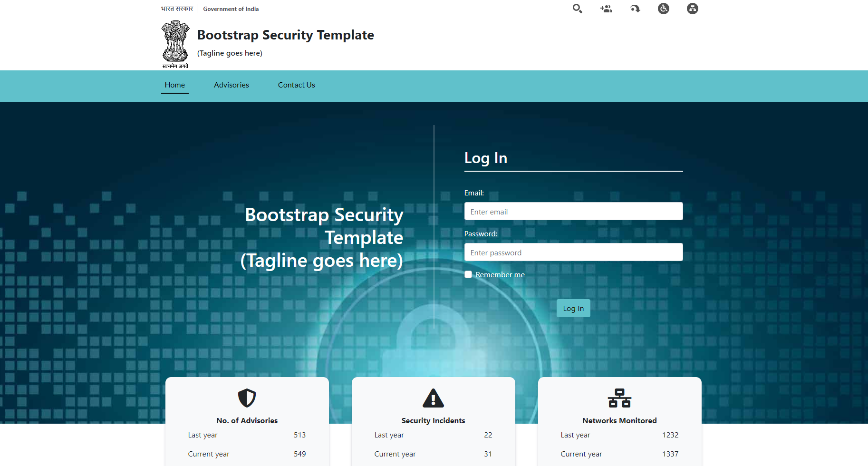The image size is (868, 466).
Task: Click the sitemap icon in the header
Action: point(692,9)
